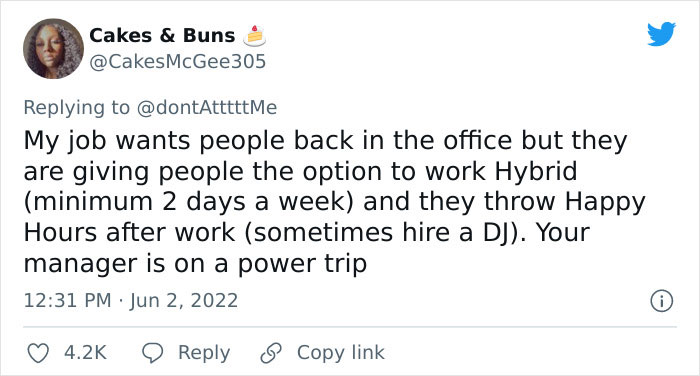Visit the @CakesMcGee305 handle
The image size is (700, 376).
pyautogui.click(x=178, y=62)
